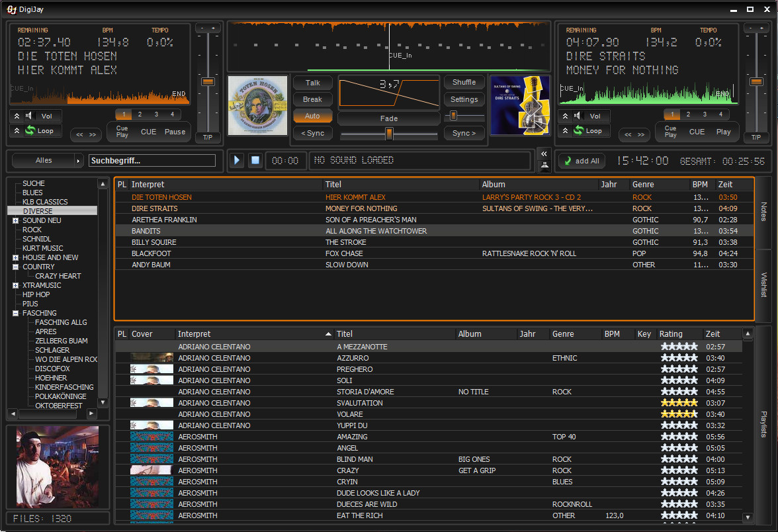
Task: Toggle the Auto mix mode button
Action: point(312,116)
